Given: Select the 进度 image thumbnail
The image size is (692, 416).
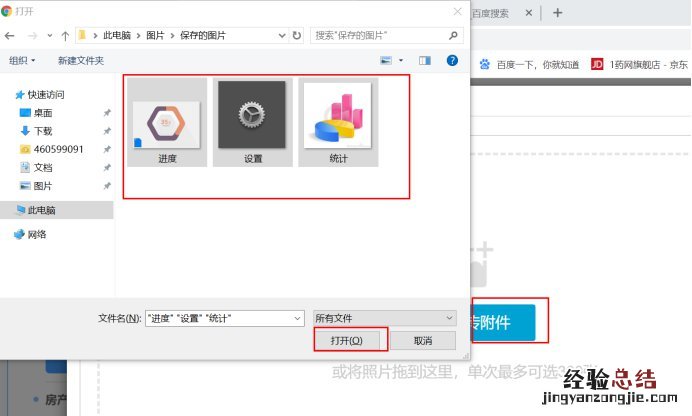Looking at the screenshot, I should tap(167, 122).
